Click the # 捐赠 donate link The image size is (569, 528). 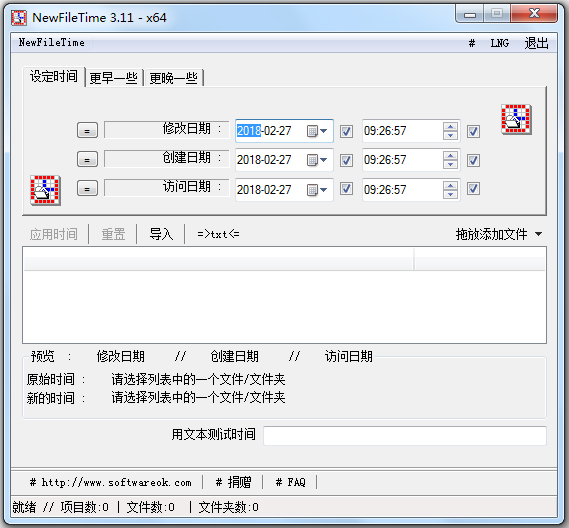[x=233, y=483]
